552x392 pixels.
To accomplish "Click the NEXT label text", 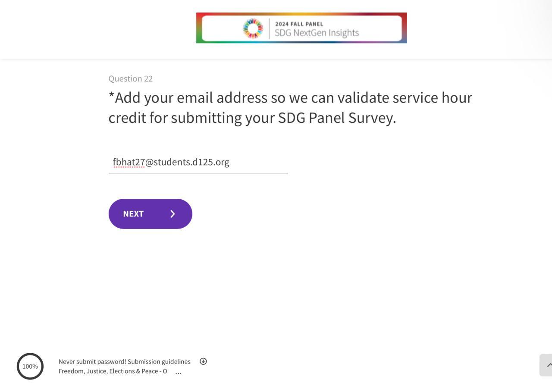I will coord(133,214).
